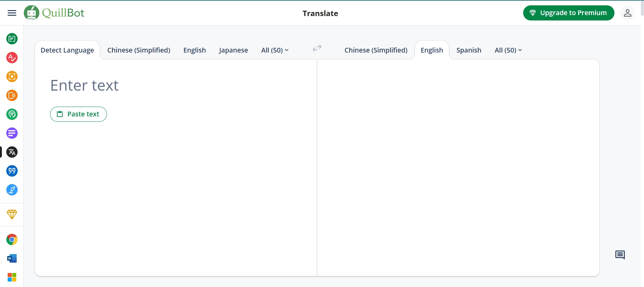Click Upgrade to Premium button
This screenshot has height=287, width=644.
pos(568,13)
